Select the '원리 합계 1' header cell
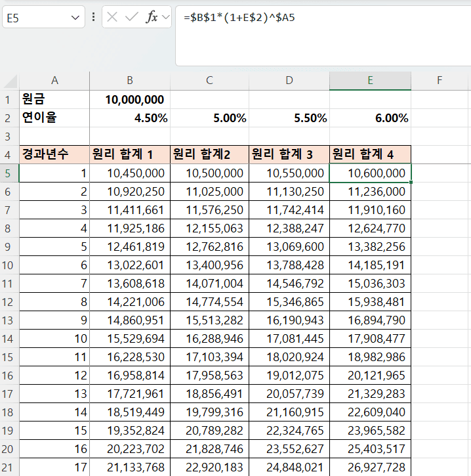The image size is (471, 476). [130, 155]
